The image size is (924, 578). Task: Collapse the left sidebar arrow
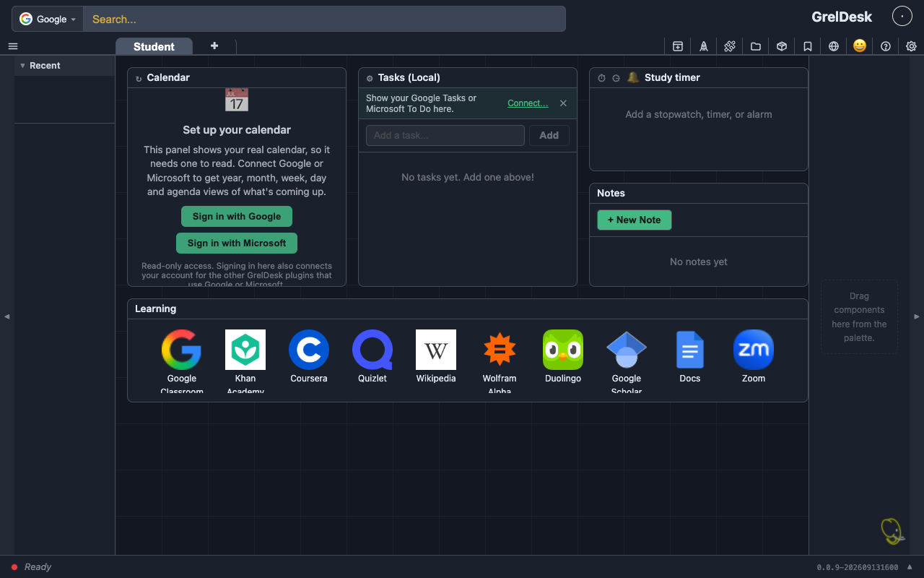pos(6,316)
